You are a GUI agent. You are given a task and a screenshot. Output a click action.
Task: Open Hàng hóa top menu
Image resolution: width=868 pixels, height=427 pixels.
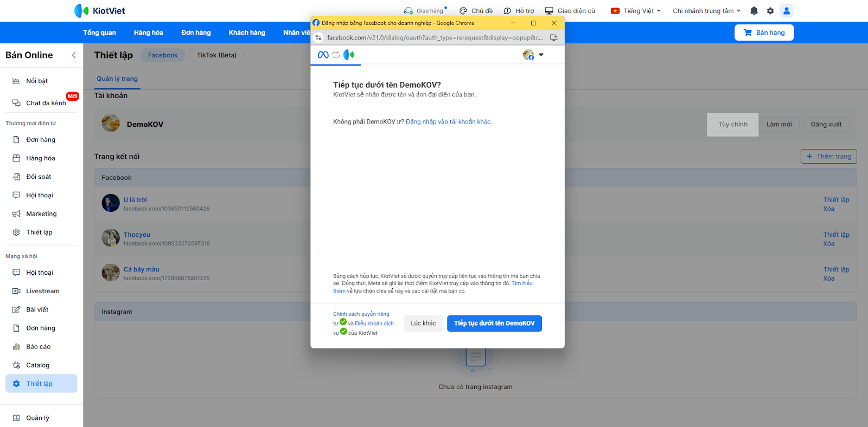pyautogui.click(x=149, y=33)
